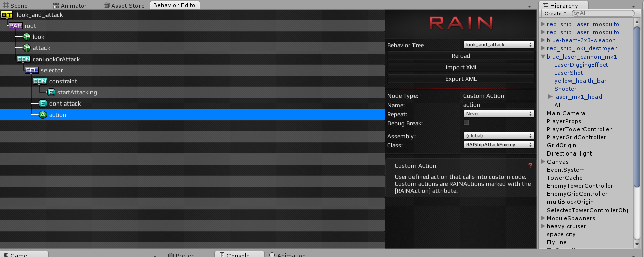Expand heavy cruiser object
Viewport: 644px width, 257px height.
(x=543, y=226)
